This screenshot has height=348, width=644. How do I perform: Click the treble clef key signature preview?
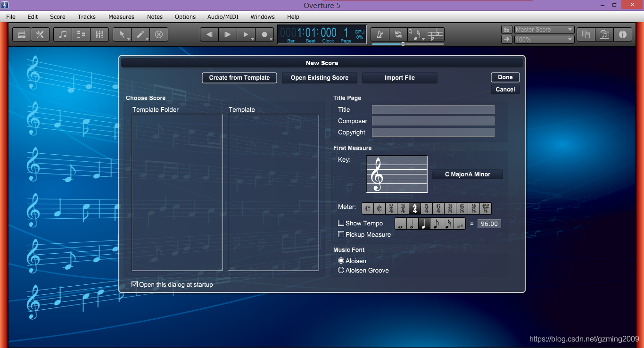[x=397, y=174]
